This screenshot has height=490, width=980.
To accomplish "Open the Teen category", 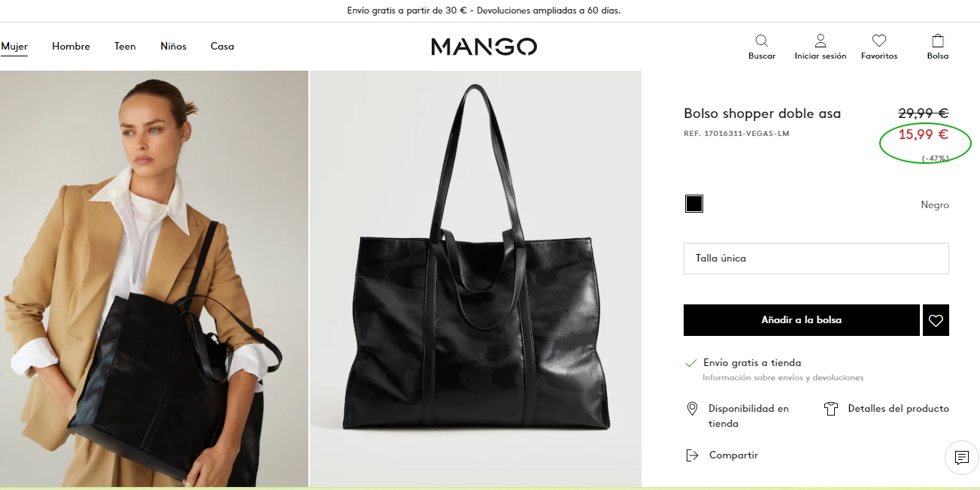I will [125, 46].
